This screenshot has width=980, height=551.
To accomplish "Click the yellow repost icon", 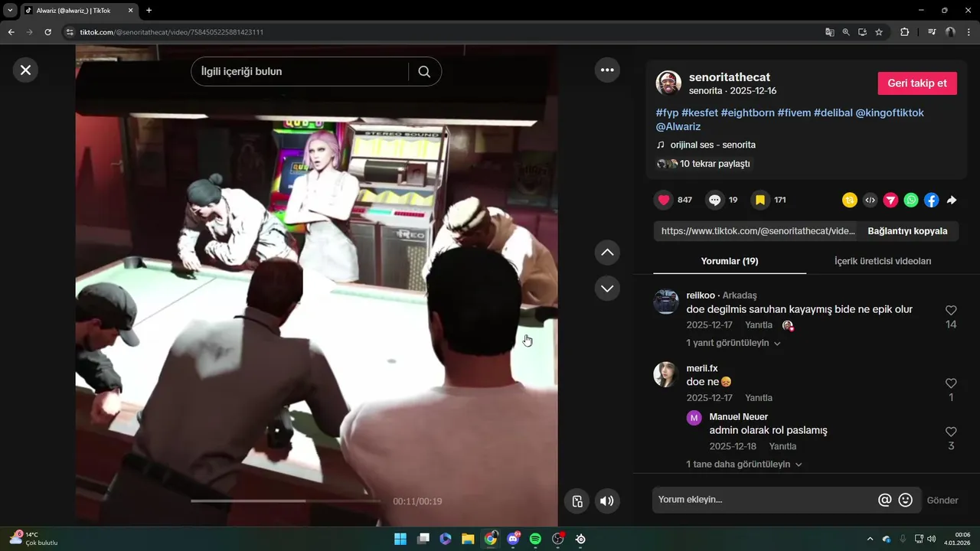I will coord(850,200).
